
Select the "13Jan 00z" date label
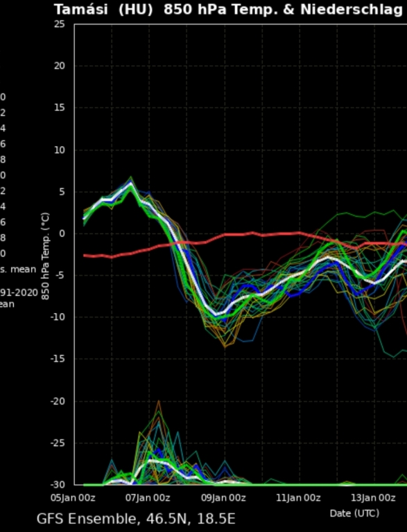pos(373,498)
